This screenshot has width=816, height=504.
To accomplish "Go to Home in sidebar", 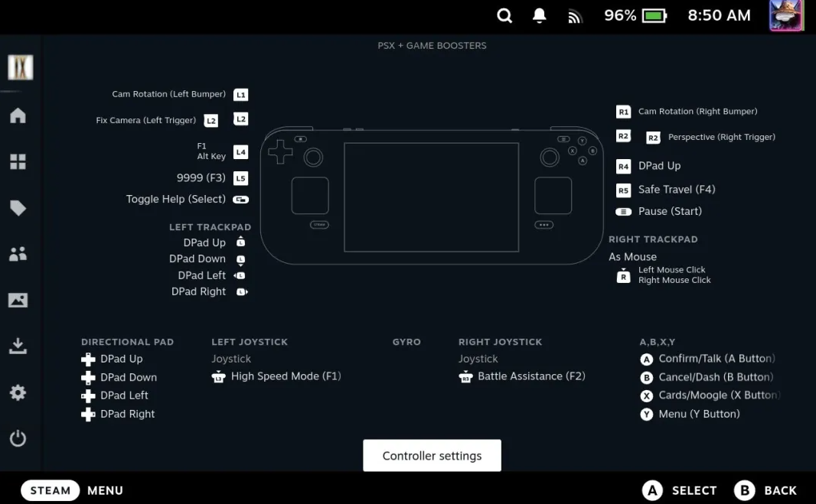I will (x=18, y=115).
